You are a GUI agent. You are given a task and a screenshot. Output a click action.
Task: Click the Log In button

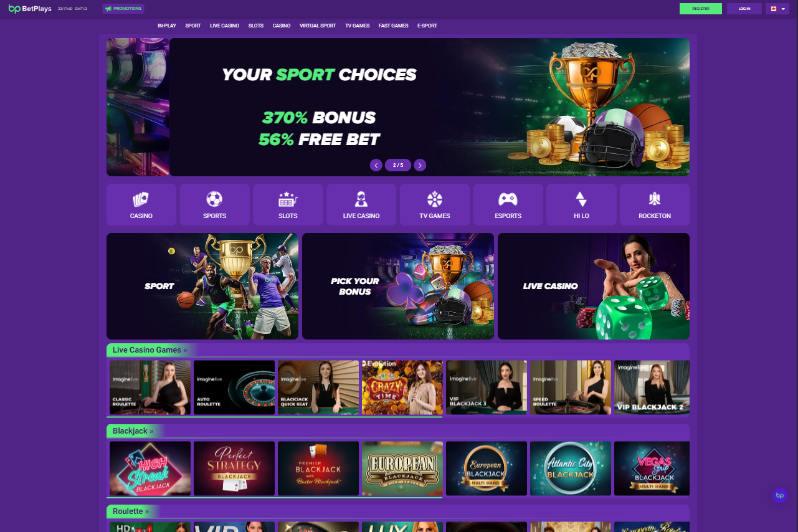tap(744, 9)
